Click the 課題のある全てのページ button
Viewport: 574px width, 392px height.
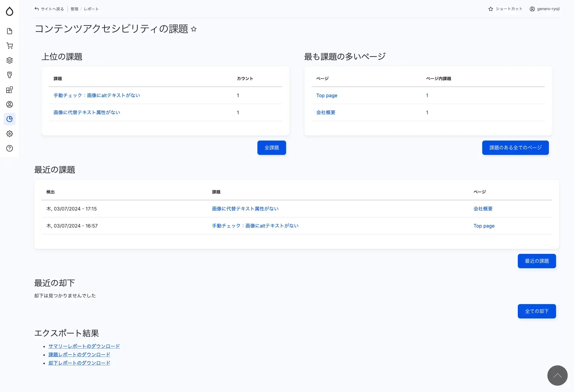coord(515,147)
